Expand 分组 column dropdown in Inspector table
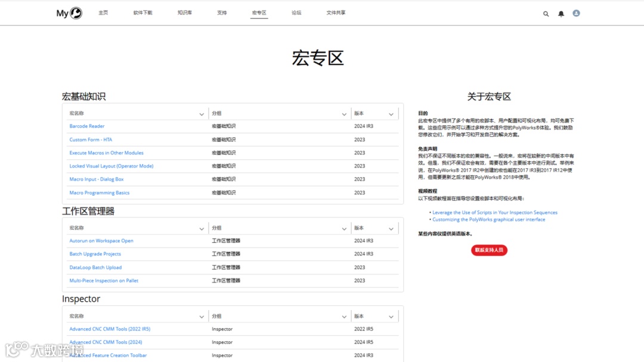Viewport: 644px width, 362px height. 344,317
